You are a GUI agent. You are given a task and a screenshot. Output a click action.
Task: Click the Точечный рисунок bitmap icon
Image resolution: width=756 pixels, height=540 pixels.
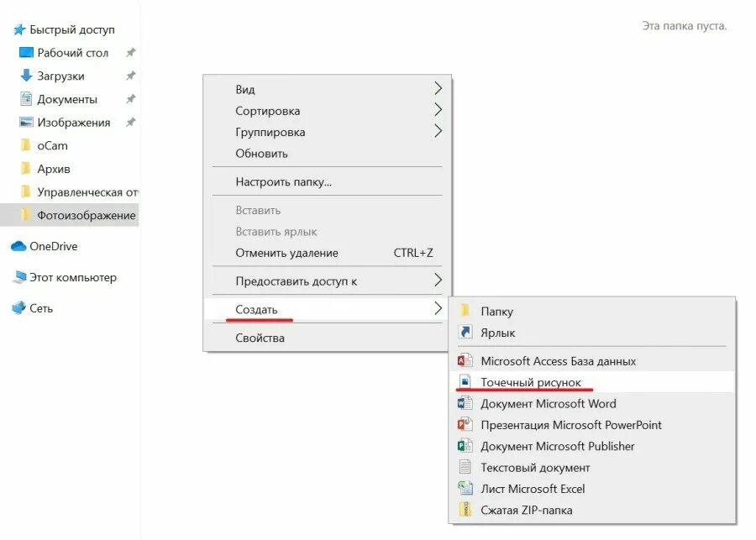click(465, 382)
